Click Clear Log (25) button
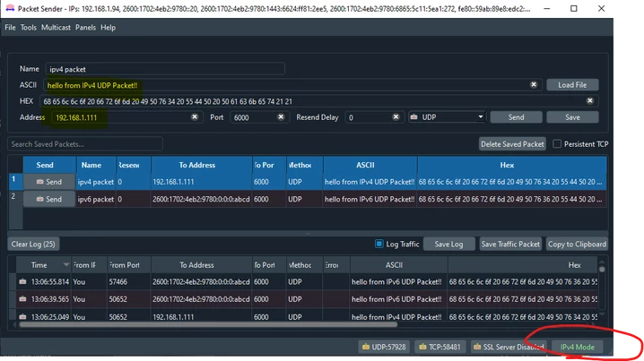Viewport: 644px width, 361px height. [x=33, y=244]
